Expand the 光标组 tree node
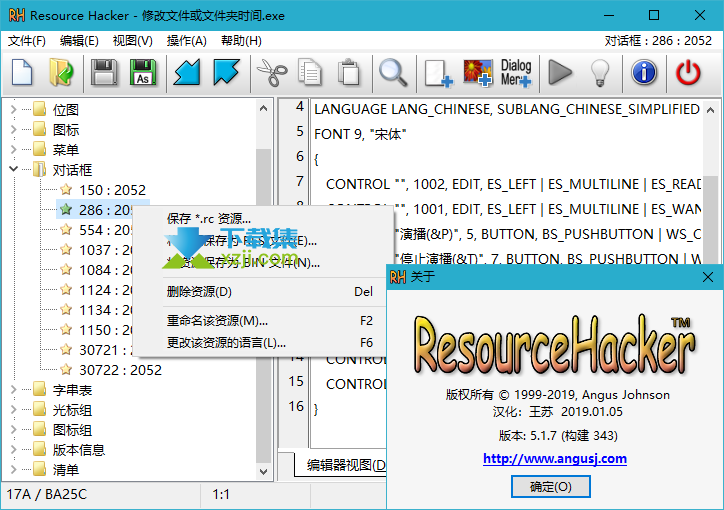Viewport: 724px width, 510px height. pos(13,410)
